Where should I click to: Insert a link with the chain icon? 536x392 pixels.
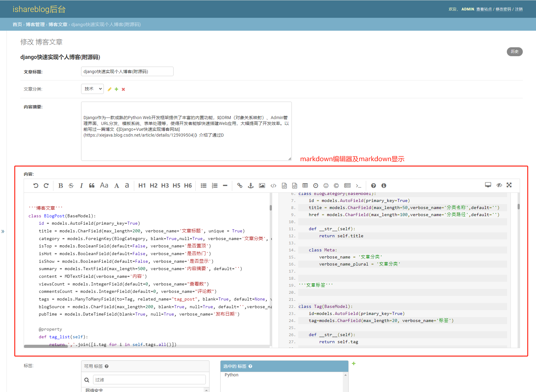(240, 185)
